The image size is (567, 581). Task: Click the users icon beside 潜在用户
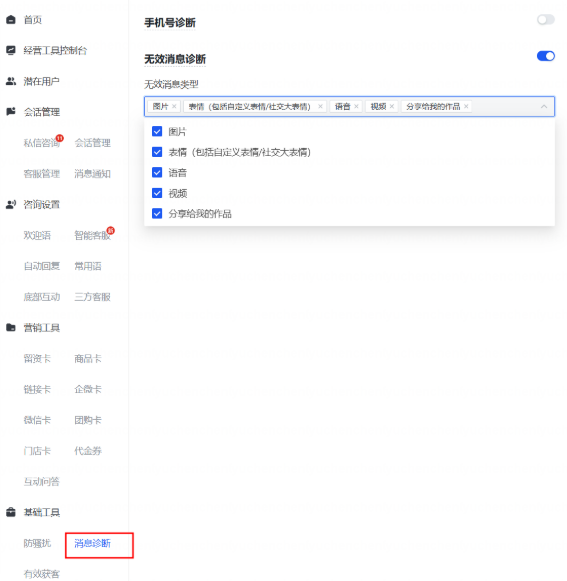coord(11,81)
